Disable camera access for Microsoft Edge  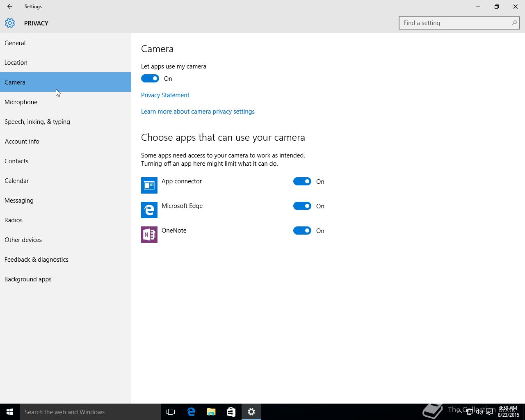click(x=302, y=206)
